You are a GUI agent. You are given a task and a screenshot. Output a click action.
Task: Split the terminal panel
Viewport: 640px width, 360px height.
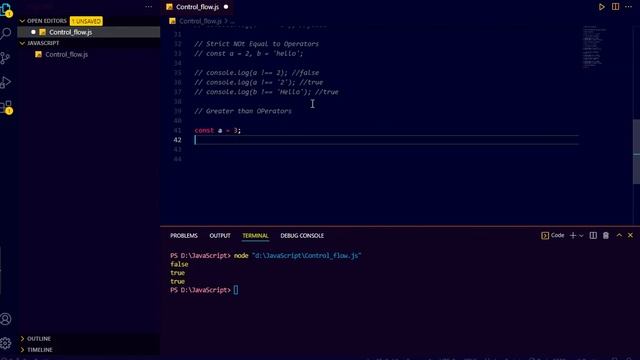[x=593, y=236]
